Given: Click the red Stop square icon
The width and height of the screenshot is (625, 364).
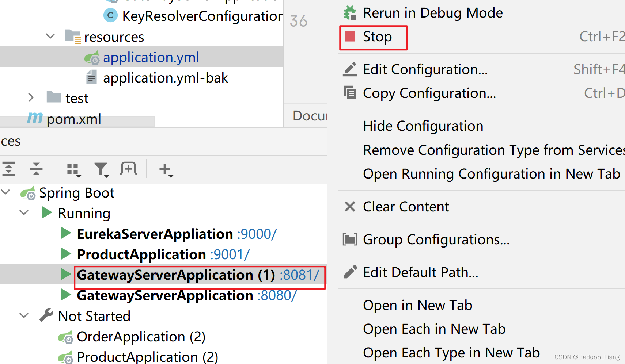Looking at the screenshot, I should (350, 37).
